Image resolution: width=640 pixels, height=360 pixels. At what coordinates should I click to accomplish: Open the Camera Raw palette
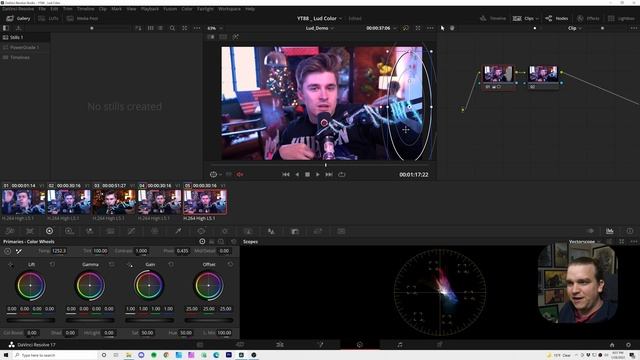click(x=10, y=231)
